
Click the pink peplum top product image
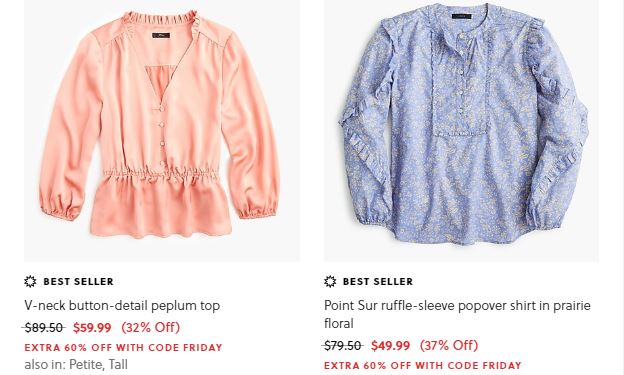pos(162,131)
